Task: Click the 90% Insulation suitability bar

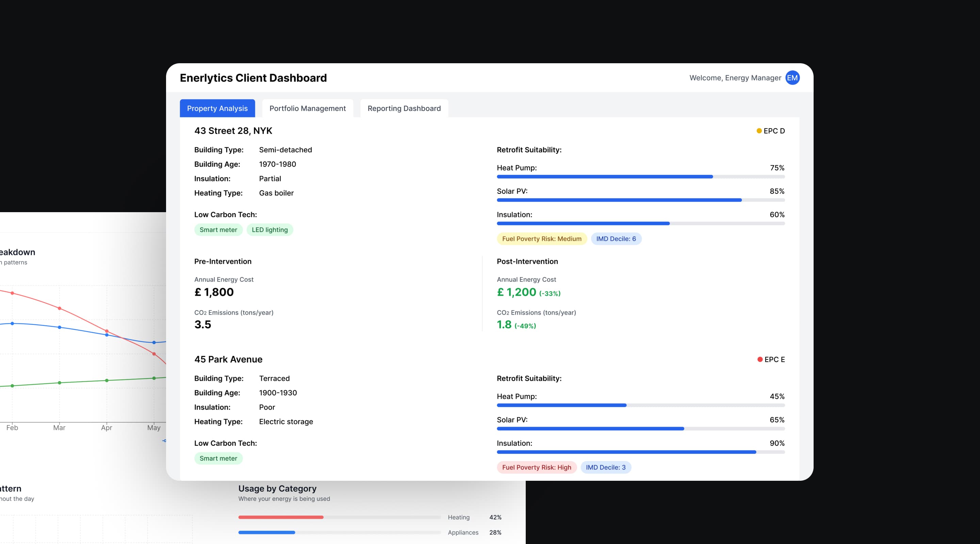Action: pyautogui.click(x=626, y=452)
